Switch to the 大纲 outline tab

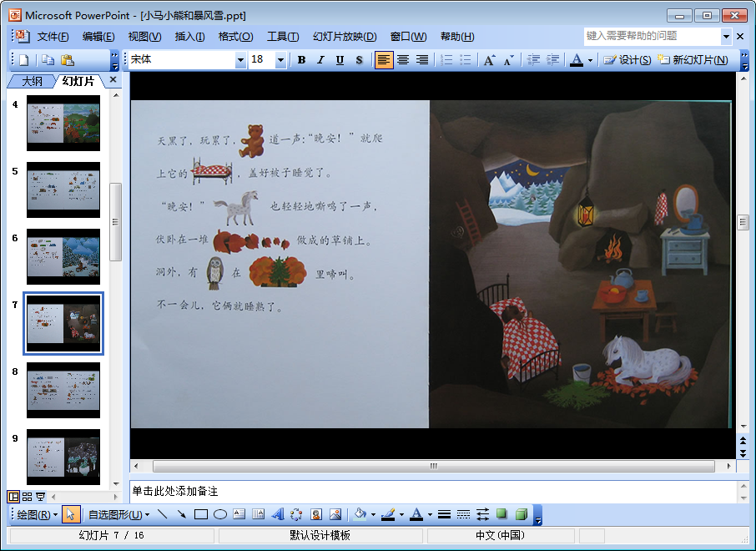pos(32,81)
